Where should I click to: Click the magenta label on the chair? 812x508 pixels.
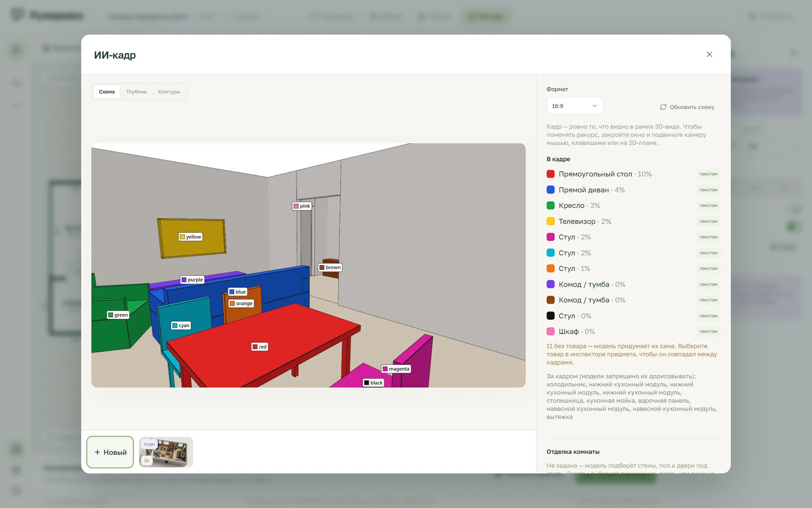click(x=396, y=369)
